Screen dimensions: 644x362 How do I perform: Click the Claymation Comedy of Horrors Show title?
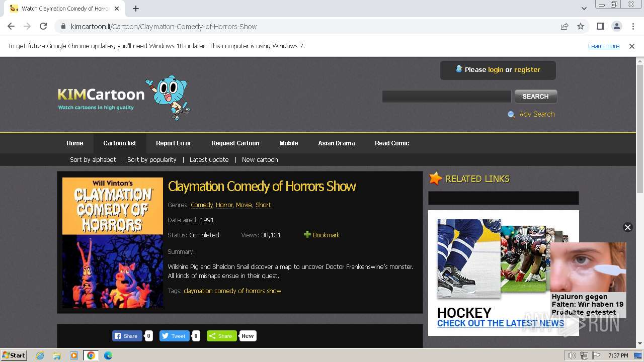coord(262,186)
